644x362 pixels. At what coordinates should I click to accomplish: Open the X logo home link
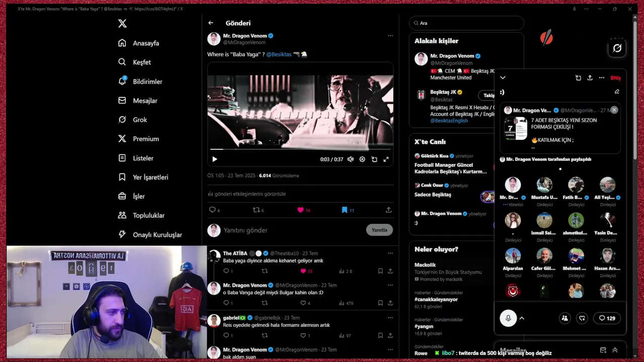[122, 24]
